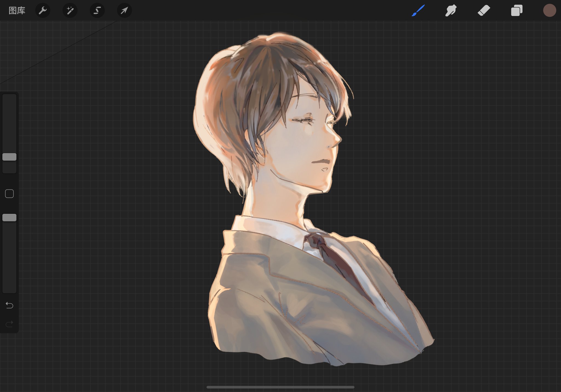This screenshot has width=561, height=392.
Task: Open the Actions wrench menu
Action: click(x=43, y=11)
